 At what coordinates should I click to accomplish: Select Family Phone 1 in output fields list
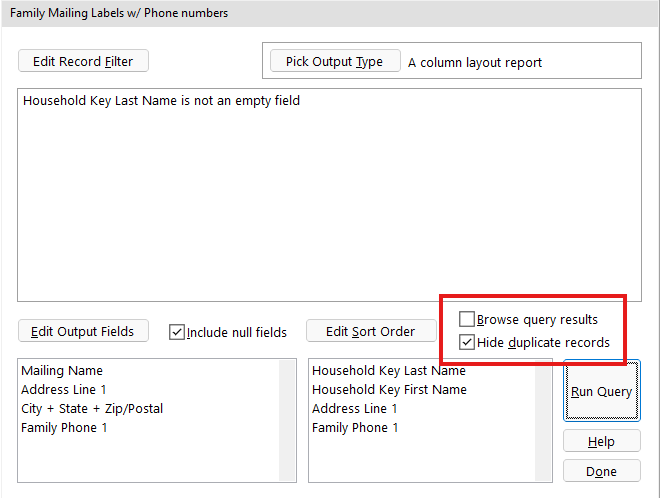(64, 428)
